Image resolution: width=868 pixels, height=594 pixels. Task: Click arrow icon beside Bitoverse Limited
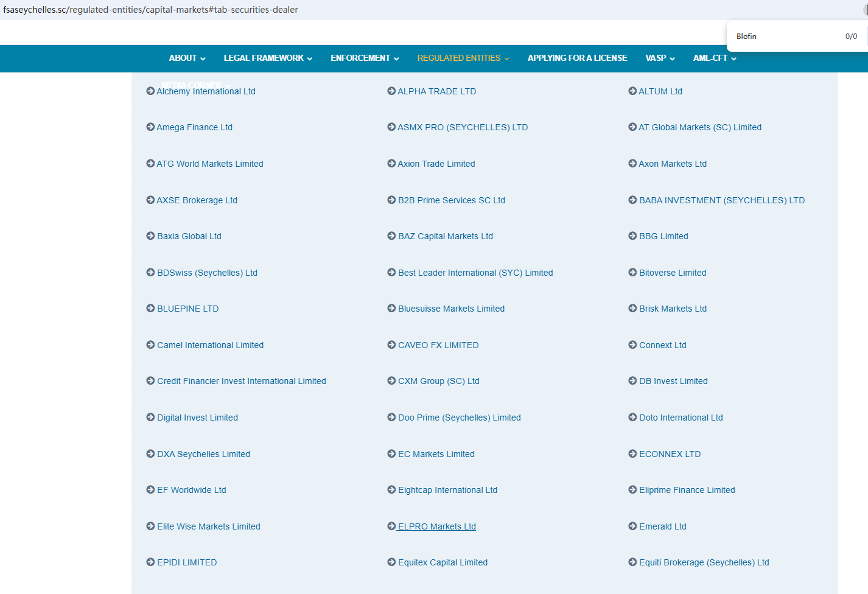[632, 272]
